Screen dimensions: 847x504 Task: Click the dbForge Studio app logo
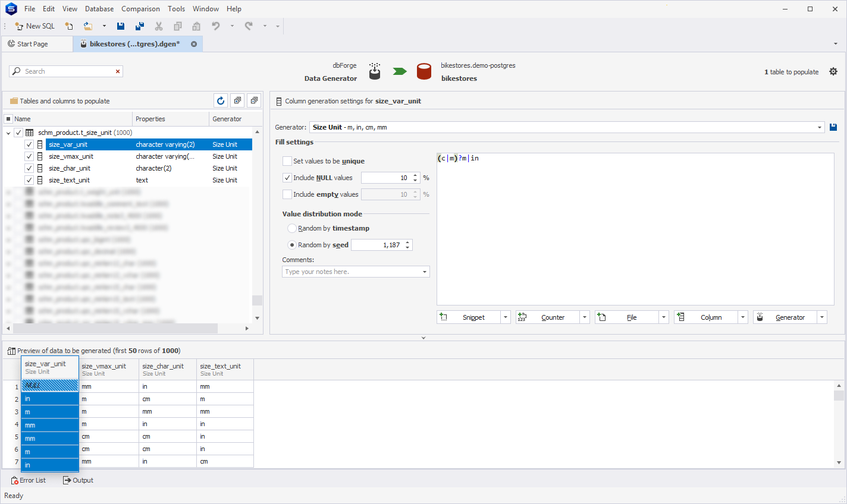11,9
